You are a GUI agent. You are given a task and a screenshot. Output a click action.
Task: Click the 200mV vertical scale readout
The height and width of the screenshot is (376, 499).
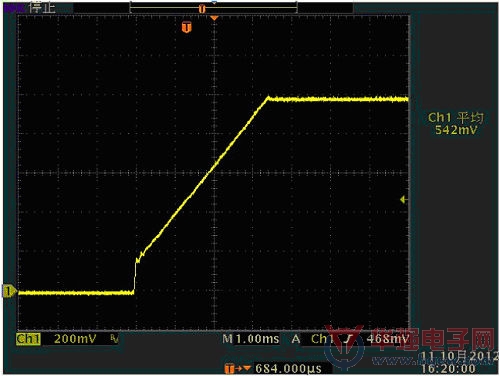coord(75,339)
